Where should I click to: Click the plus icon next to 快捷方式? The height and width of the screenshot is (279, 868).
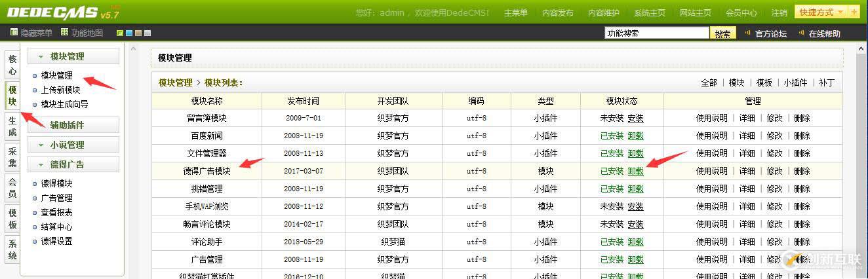854,12
